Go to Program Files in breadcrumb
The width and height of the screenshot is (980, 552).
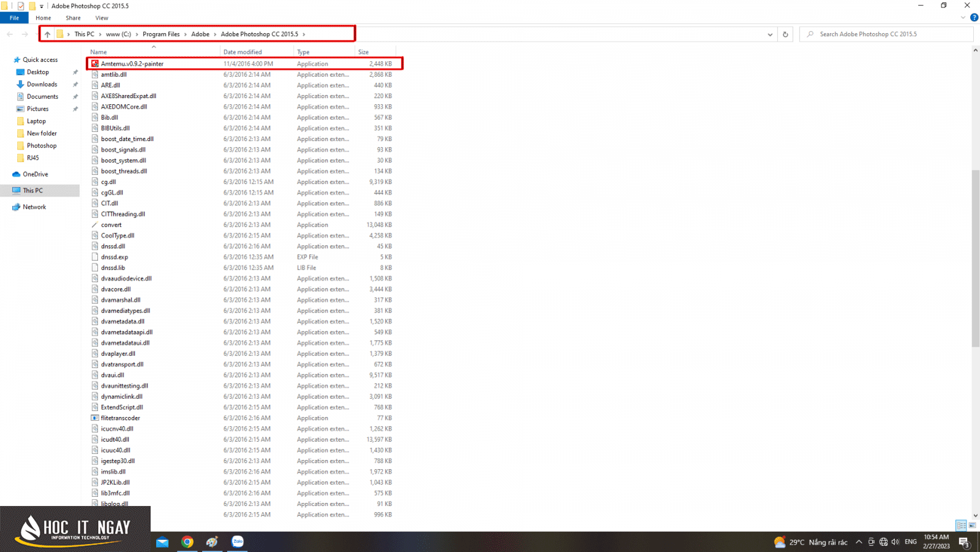pos(161,34)
